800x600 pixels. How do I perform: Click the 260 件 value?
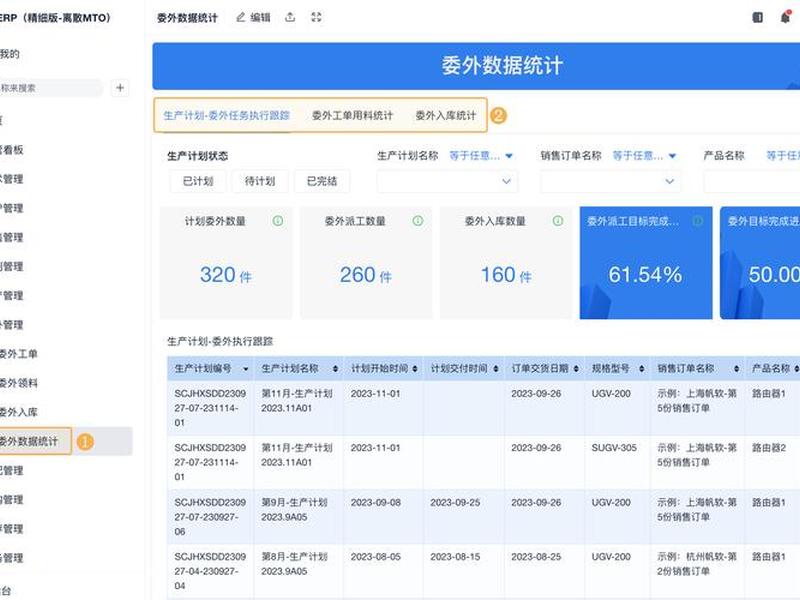point(366,275)
